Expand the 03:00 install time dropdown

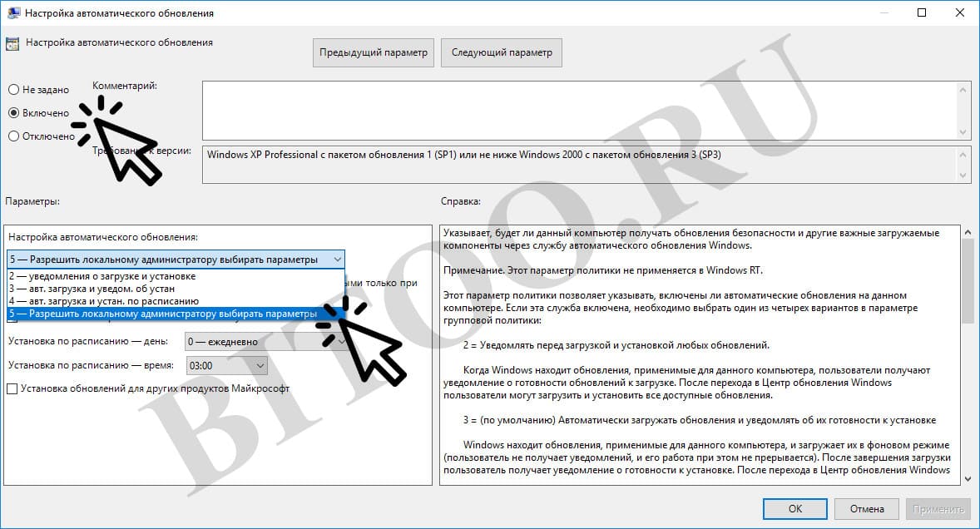(260, 365)
